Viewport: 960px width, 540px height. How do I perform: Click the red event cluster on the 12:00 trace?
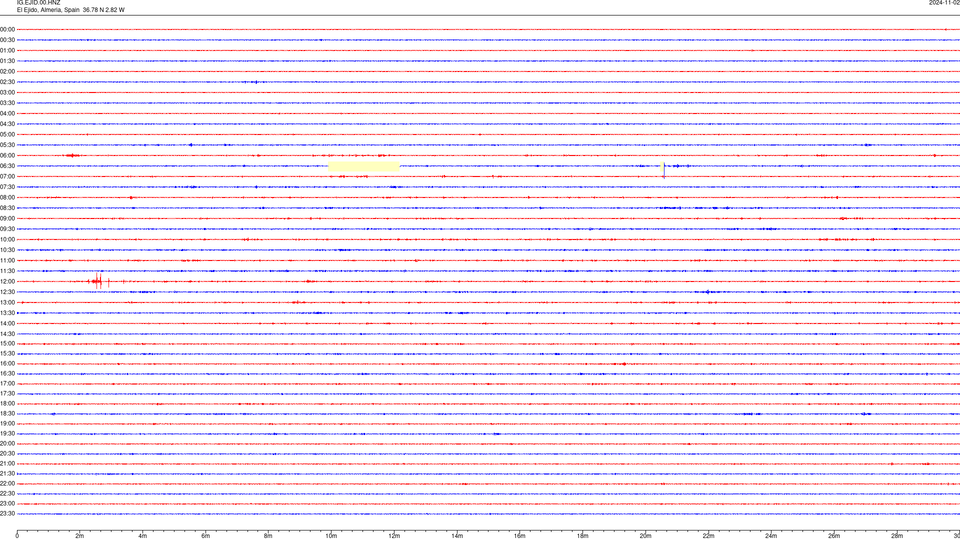pyautogui.click(x=99, y=281)
